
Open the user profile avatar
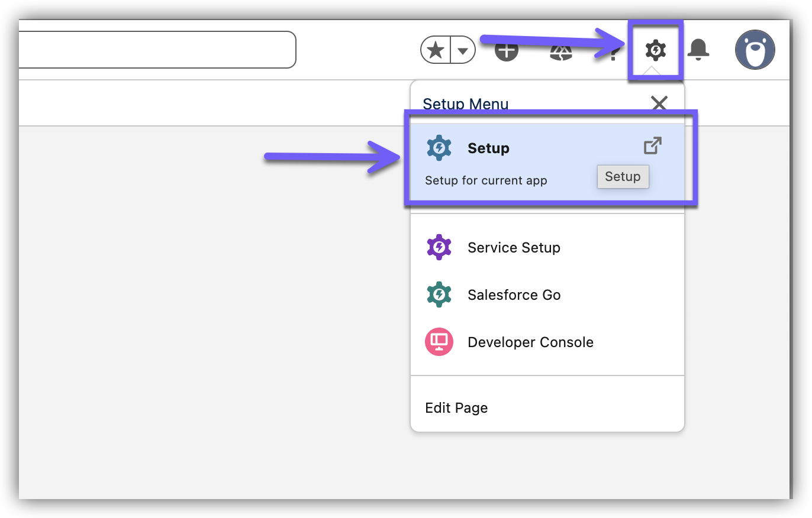pos(755,50)
